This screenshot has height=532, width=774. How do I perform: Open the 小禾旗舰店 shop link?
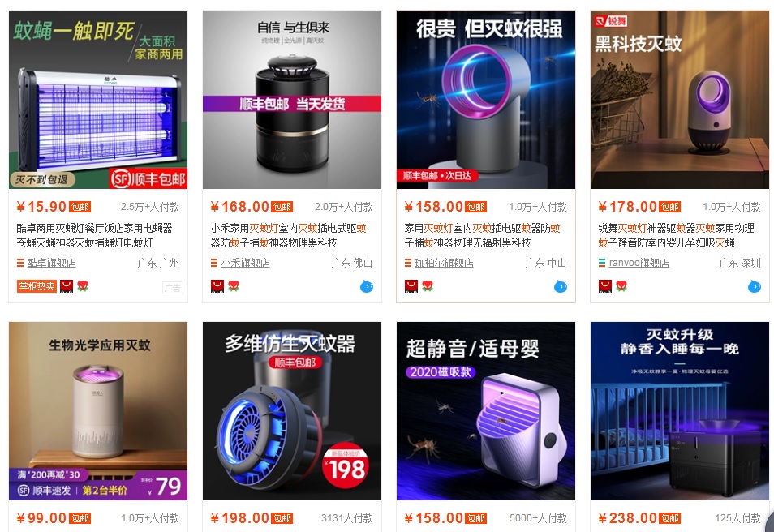[x=245, y=263]
